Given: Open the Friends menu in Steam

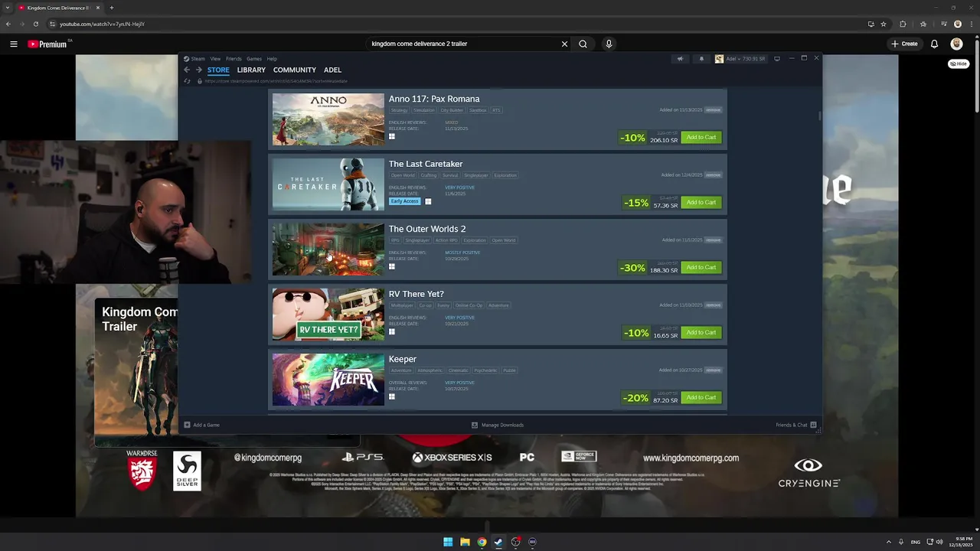Looking at the screenshot, I should point(234,59).
